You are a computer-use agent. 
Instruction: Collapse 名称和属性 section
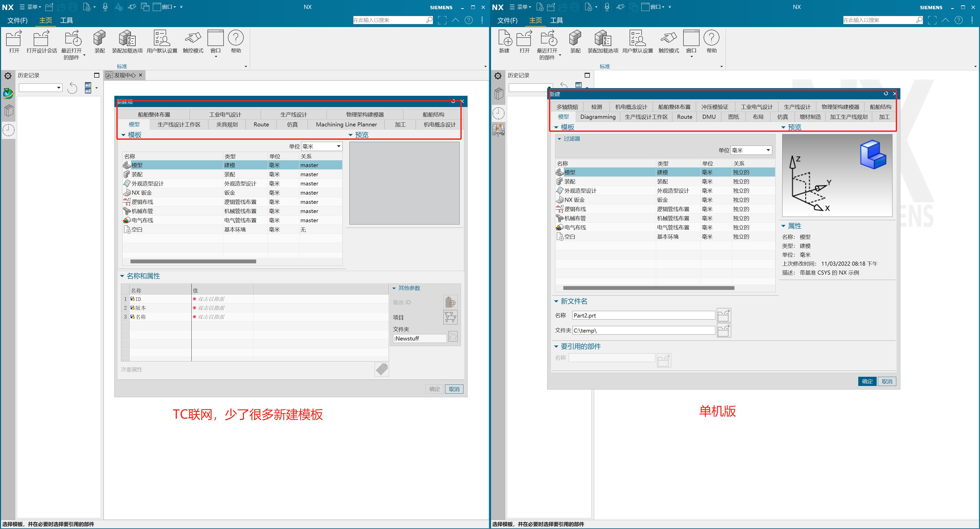(x=122, y=276)
